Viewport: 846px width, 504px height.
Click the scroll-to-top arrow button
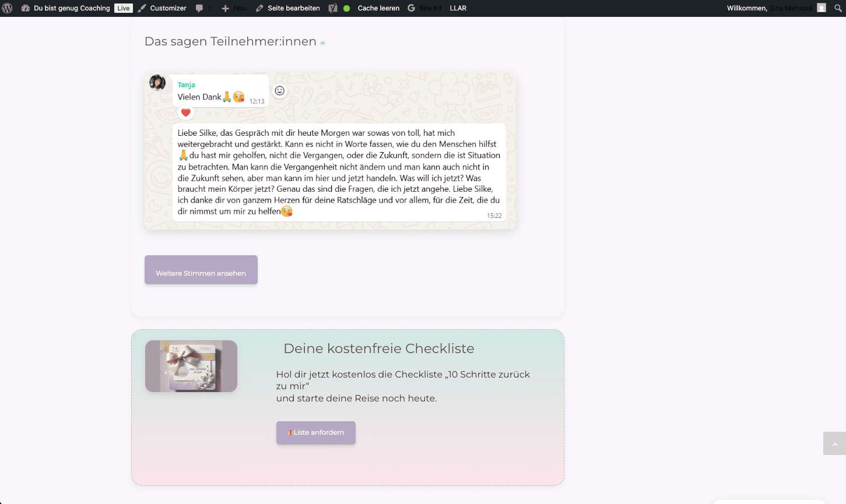[x=834, y=443]
